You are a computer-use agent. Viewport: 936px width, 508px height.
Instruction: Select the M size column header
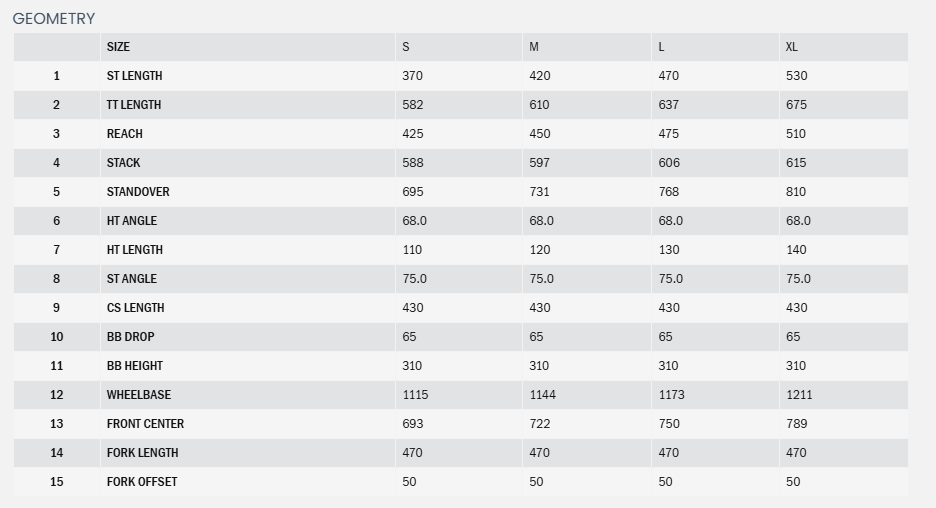click(x=534, y=47)
